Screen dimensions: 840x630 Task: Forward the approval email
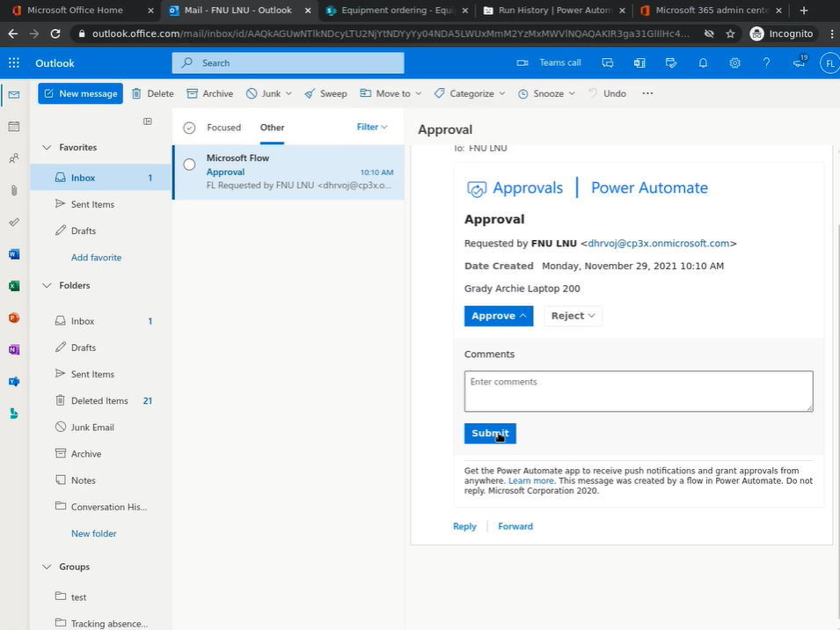(515, 526)
